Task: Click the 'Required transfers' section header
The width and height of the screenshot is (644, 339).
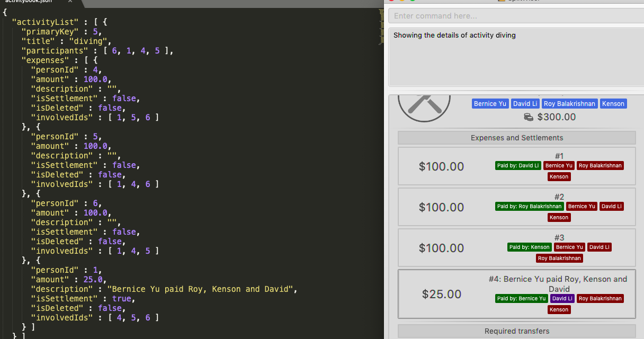Action: (517, 331)
